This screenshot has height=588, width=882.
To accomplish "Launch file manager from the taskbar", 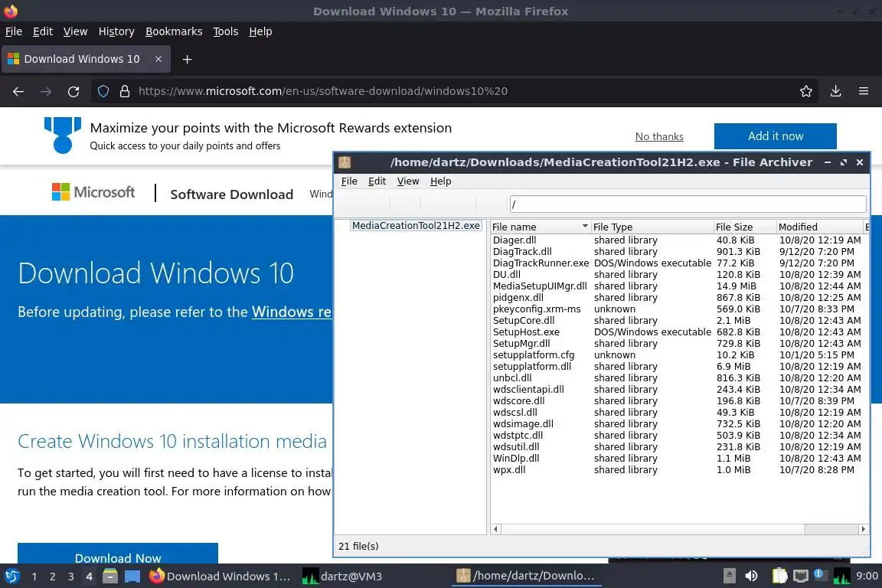I will pyautogui.click(x=110, y=577).
